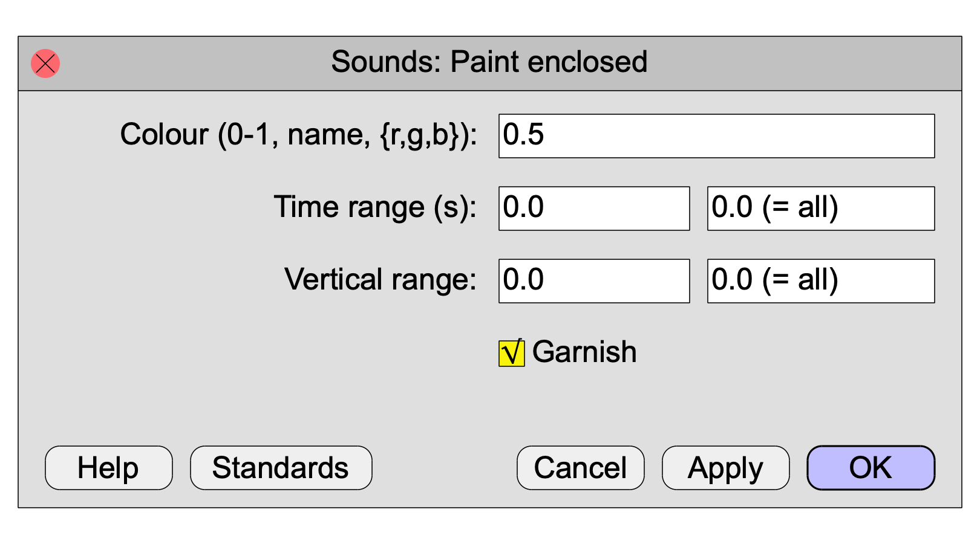The width and height of the screenshot is (980, 544).
Task: Click the Time range start field
Action: [594, 209]
